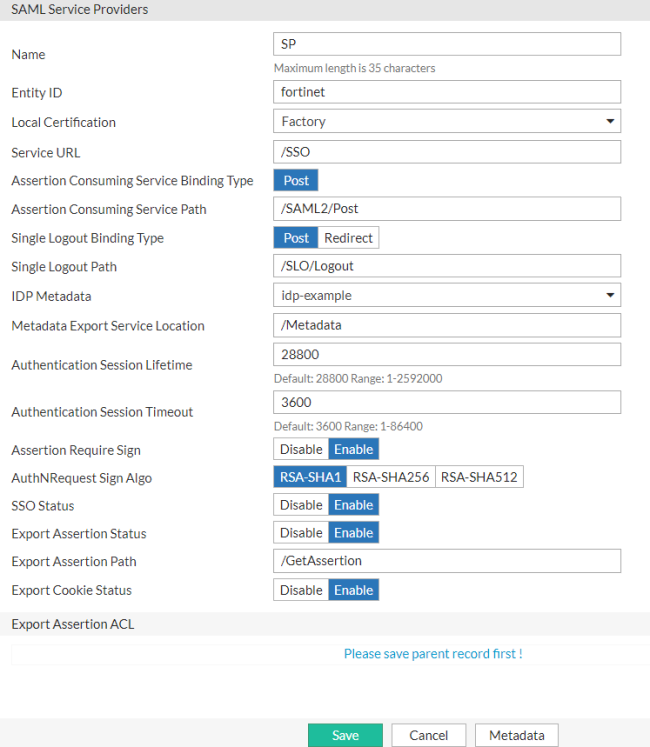Open the Local Certification dropdown
The image size is (650, 747).
pos(446,121)
